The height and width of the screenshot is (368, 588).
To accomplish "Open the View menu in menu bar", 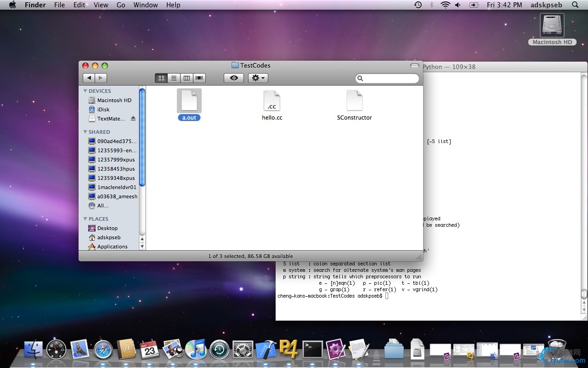I will [x=101, y=5].
